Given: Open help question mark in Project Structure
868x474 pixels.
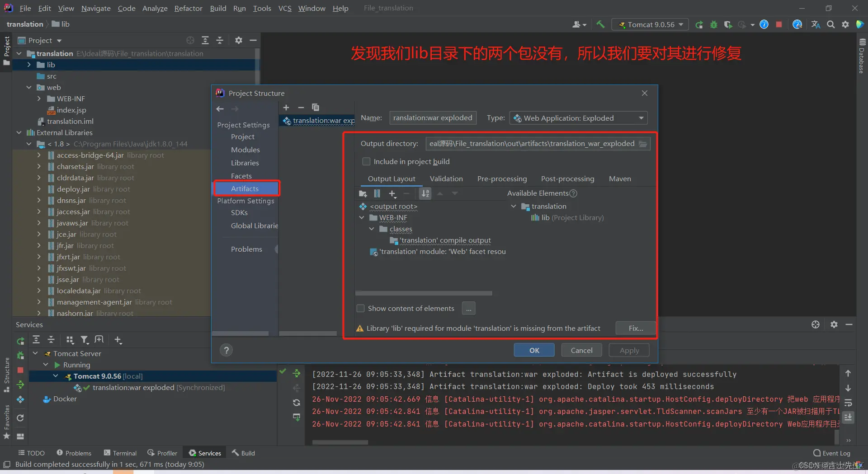Looking at the screenshot, I should pyautogui.click(x=226, y=350).
